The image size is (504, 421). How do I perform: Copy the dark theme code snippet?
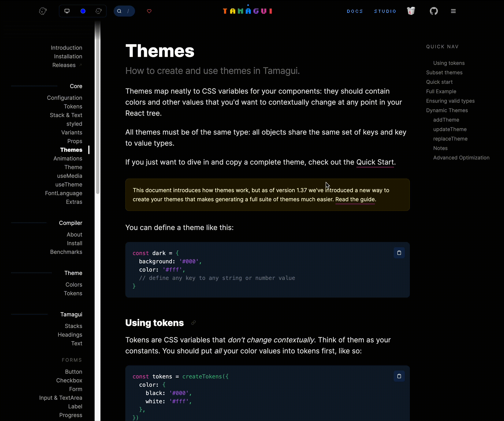tap(399, 253)
